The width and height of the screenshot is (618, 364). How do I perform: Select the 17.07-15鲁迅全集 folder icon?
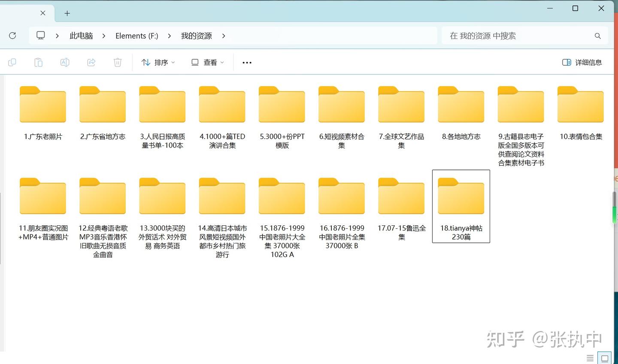[x=401, y=196]
